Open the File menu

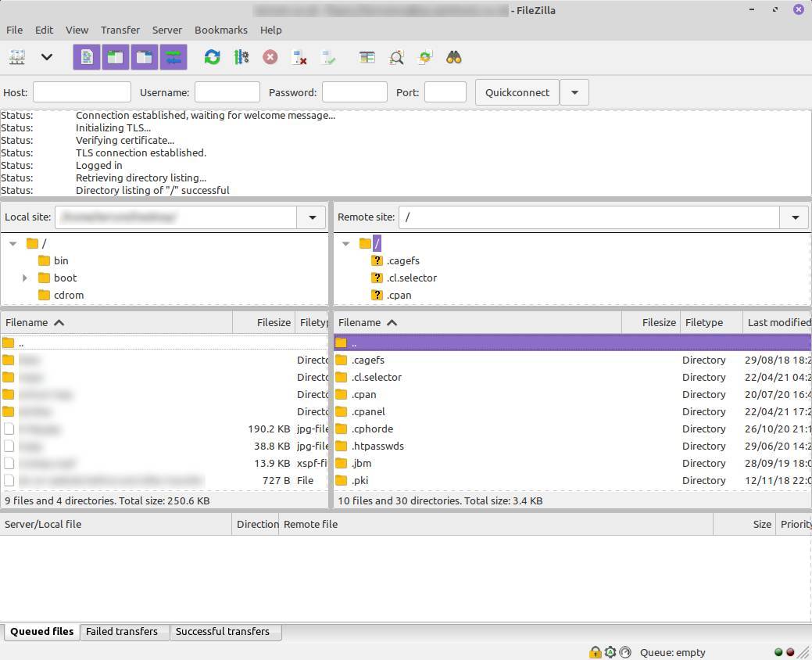[x=15, y=30]
